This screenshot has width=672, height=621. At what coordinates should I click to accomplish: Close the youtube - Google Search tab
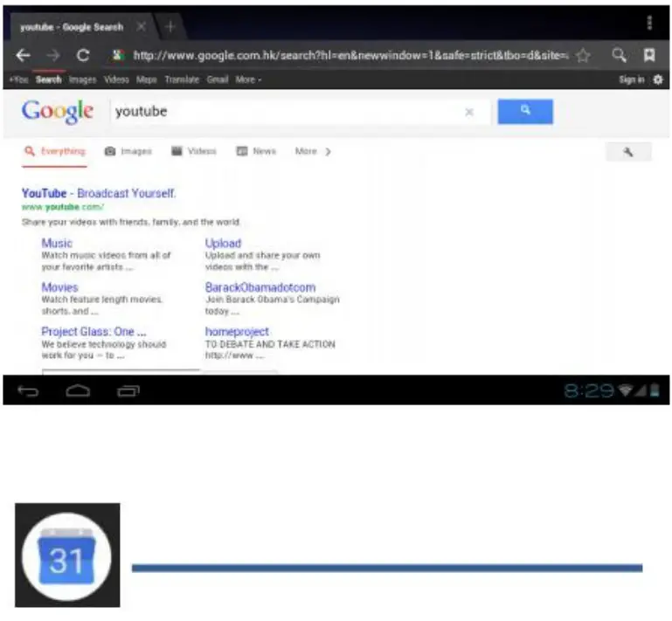click(141, 26)
